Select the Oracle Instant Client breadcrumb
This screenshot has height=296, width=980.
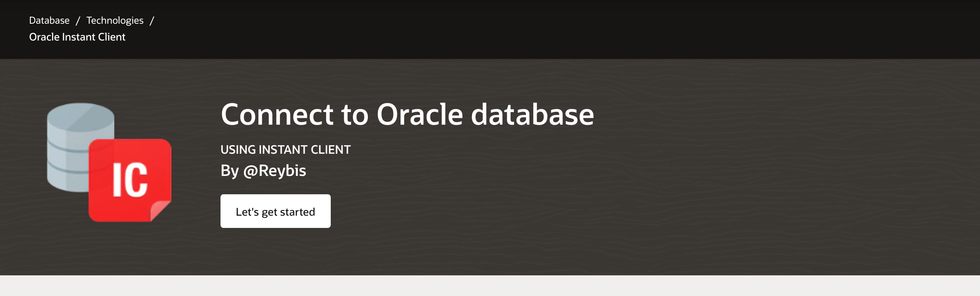click(77, 37)
